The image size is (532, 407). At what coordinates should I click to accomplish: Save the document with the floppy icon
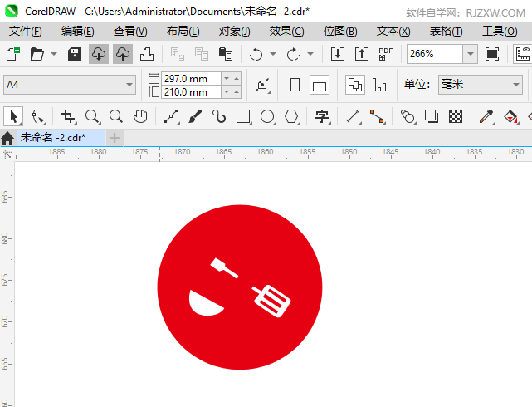(x=75, y=54)
